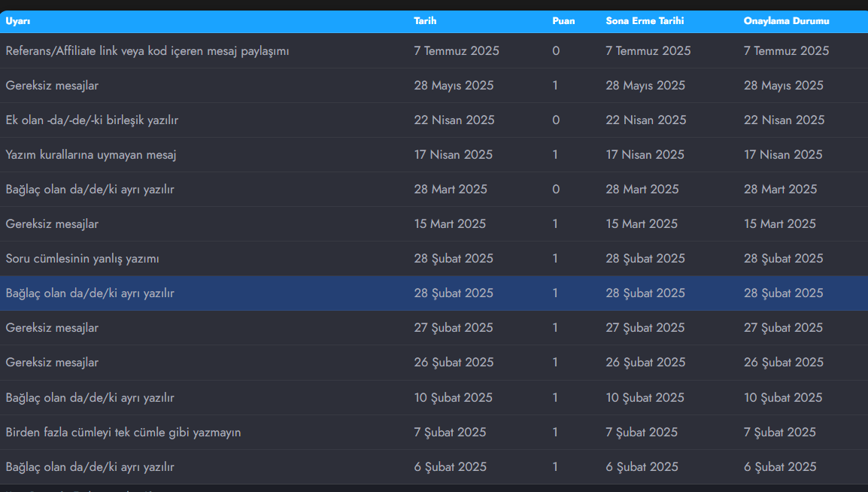
Task: Select 7 Şubat 2025 in the Tarih column
Action: pyautogui.click(x=450, y=433)
